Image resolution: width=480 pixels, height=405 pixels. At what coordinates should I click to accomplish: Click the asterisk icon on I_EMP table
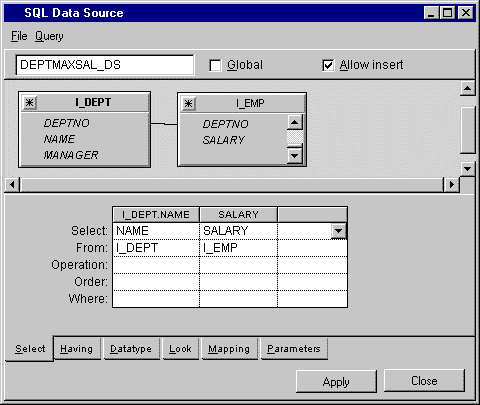(188, 103)
